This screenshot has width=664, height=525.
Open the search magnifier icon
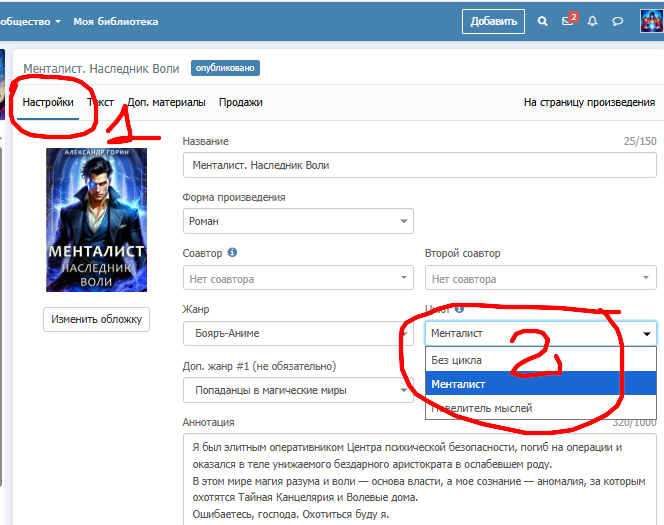[x=543, y=21]
